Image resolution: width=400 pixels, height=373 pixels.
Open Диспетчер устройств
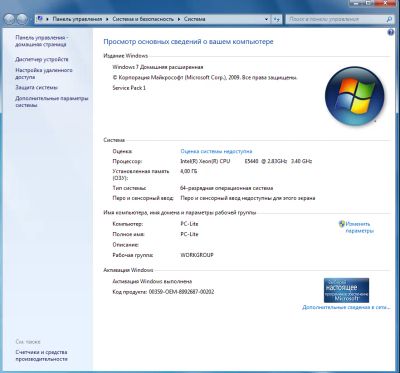point(42,59)
